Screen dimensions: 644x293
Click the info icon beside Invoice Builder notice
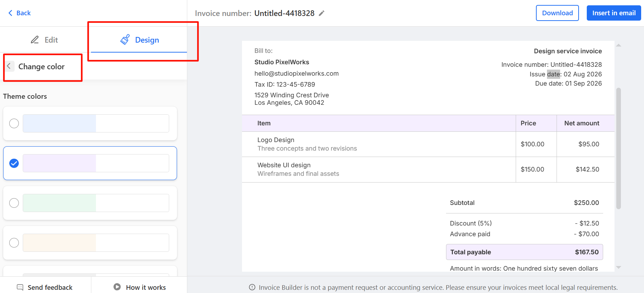point(252,287)
